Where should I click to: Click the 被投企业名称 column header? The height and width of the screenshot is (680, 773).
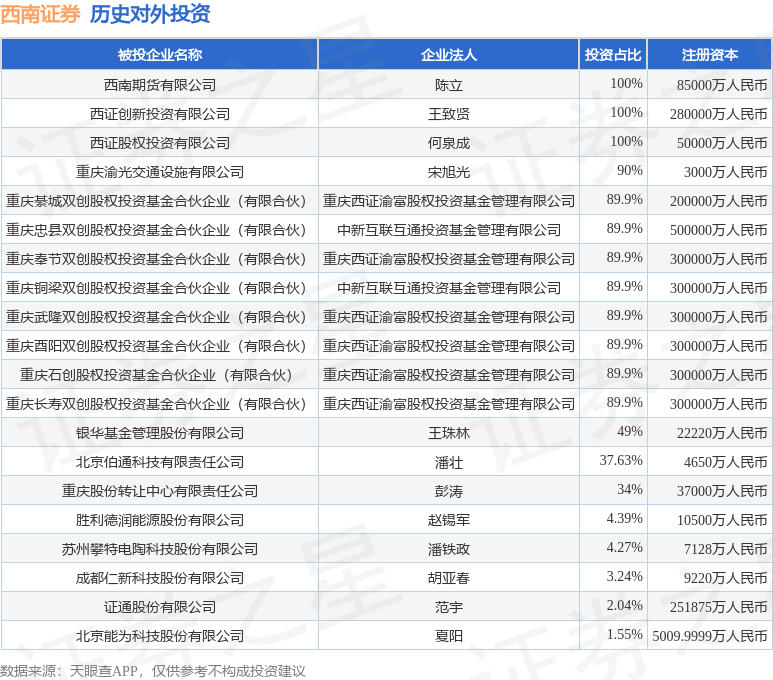[160, 55]
